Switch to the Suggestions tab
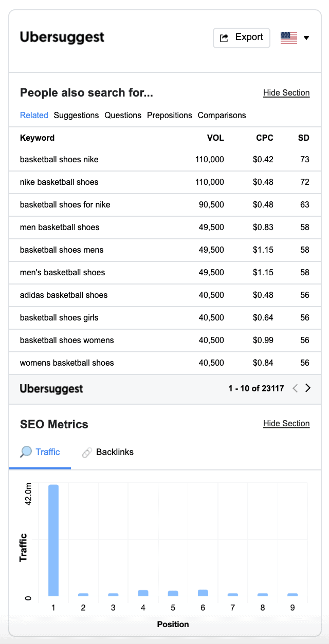 [76, 116]
